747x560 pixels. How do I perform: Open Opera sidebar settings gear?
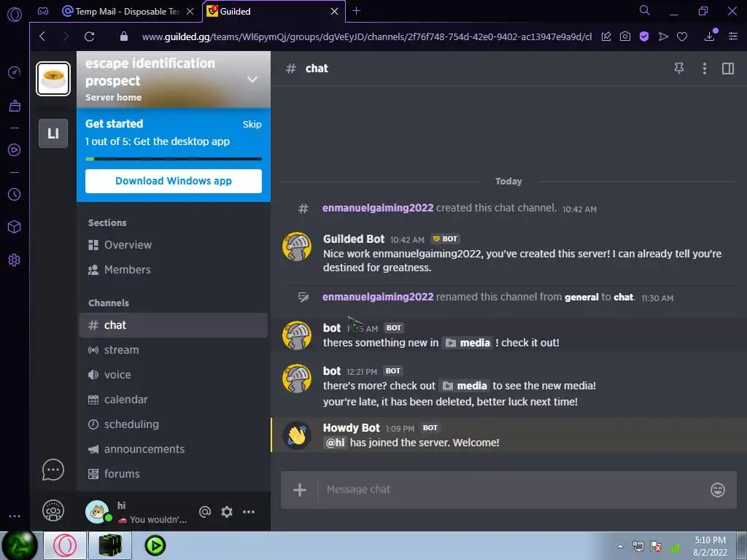click(15, 260)
